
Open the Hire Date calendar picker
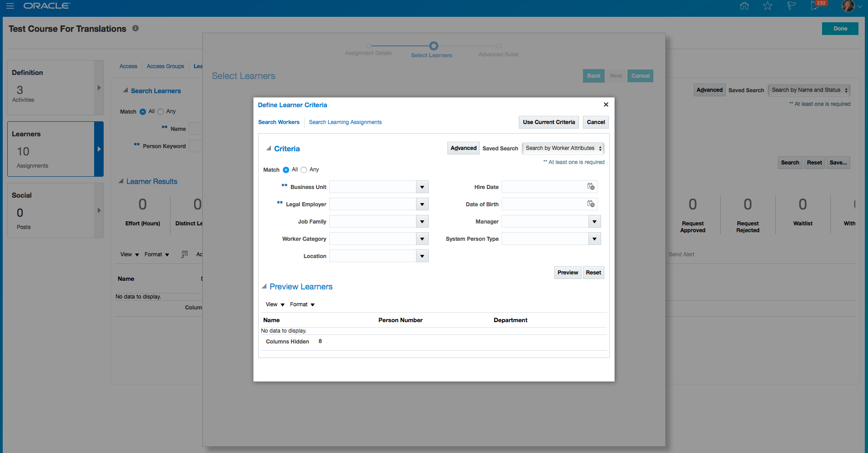tap(591, 187)
